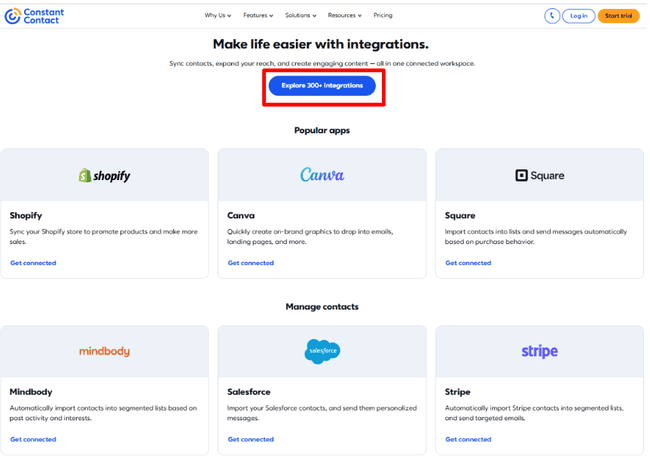Click the Salesforce card title
Viewport: 650px width, 467px height.
(x=250, y=393)
